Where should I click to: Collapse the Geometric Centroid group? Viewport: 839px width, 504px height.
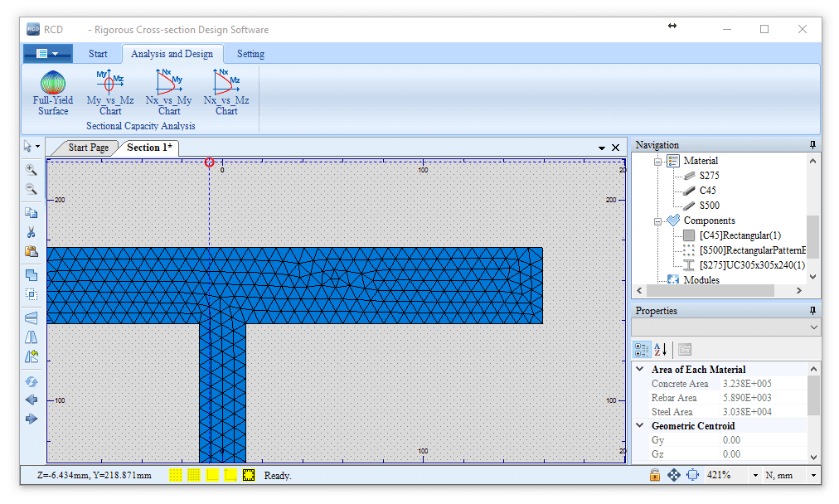point(639,425)
